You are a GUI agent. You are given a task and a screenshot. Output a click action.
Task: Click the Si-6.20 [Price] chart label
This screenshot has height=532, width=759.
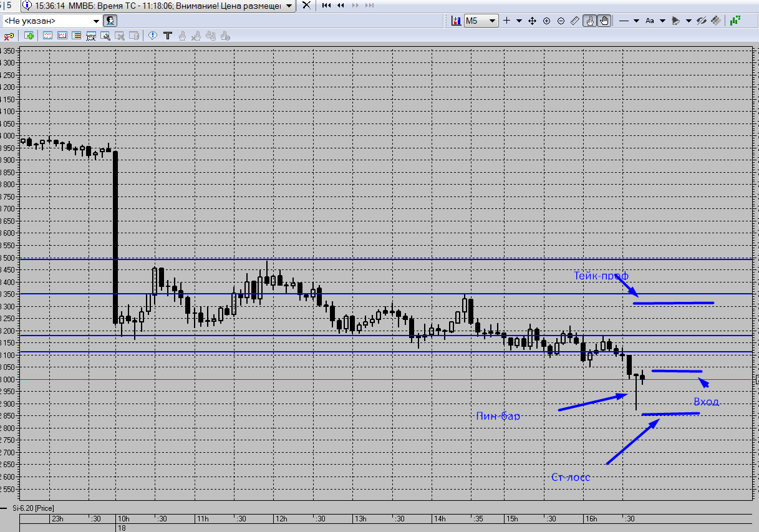(33, 508)
